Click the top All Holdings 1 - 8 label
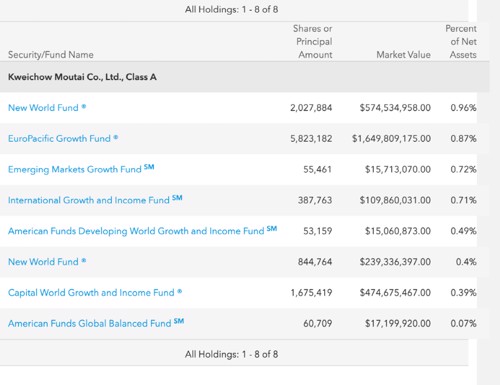The height and width of the screenshot is (385, 500). point(232,9)
